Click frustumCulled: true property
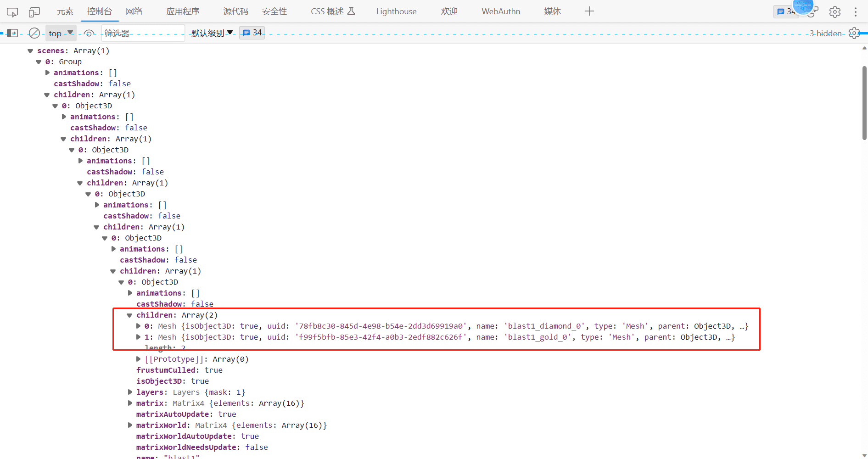868x459 pixels. 179,370
